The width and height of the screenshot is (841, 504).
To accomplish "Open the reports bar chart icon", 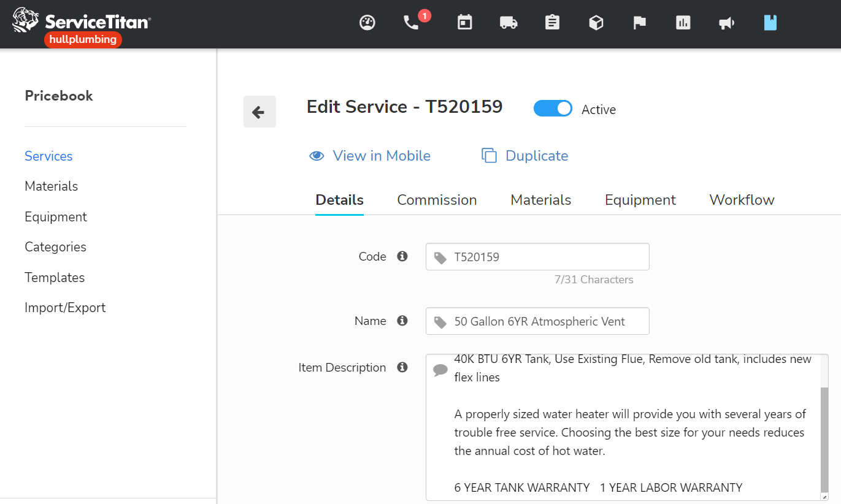I will pos(683,22).
